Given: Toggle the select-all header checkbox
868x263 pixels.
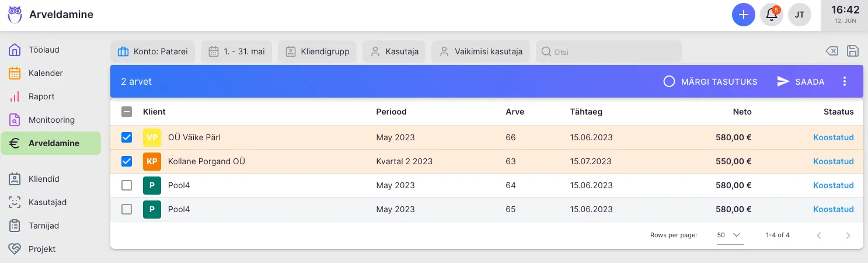Looking at the screenshot, I should (x=127, y=112).
